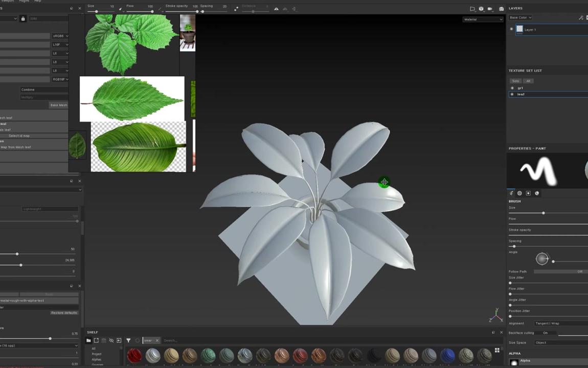The height and width of the screenshot is (368, 588).
Task: Switch shelf to grid view icon
Action: click(497, 351)
